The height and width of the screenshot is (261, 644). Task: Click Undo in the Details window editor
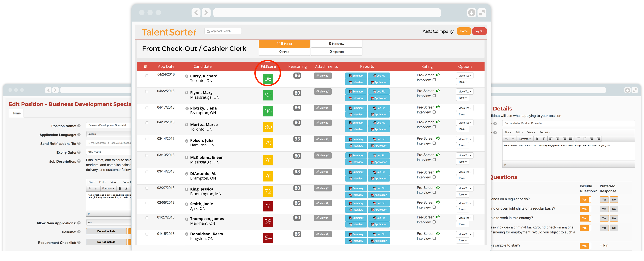[x=506, y=139]
